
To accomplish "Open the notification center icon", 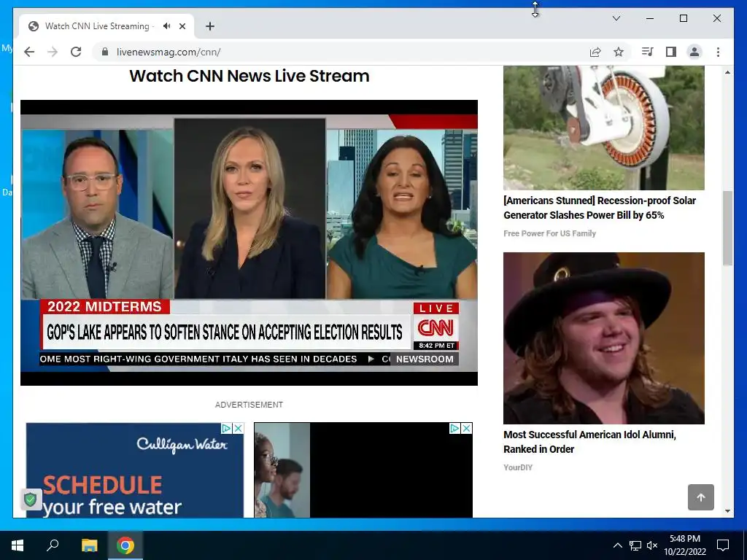I will [723, 545].
